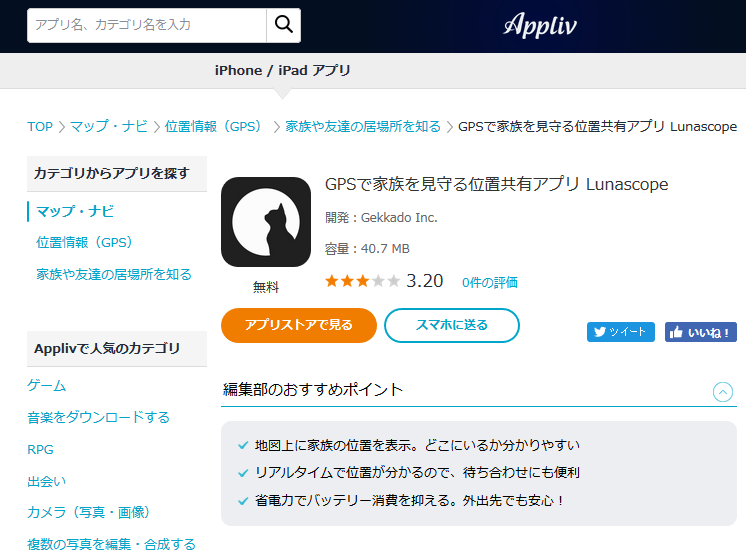Click スマホに送る button
The height and width of the screenshot is (552, 746).
452,325
